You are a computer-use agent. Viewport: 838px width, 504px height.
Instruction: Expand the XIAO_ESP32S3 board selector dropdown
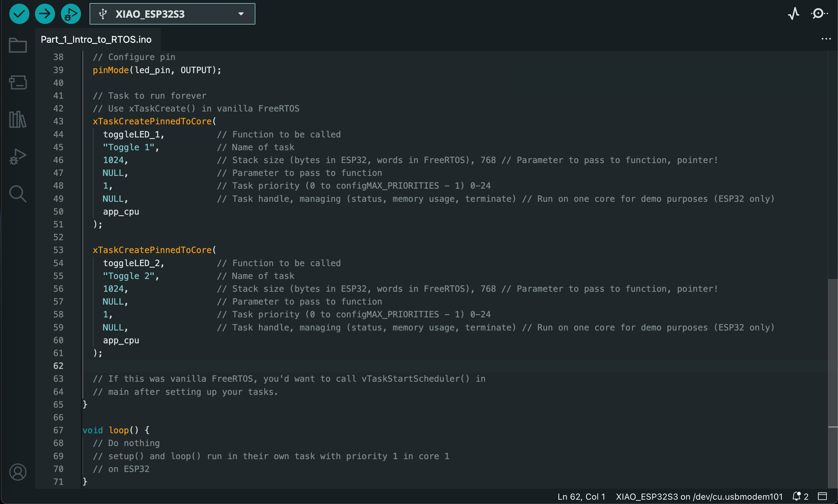pos(172,14)
